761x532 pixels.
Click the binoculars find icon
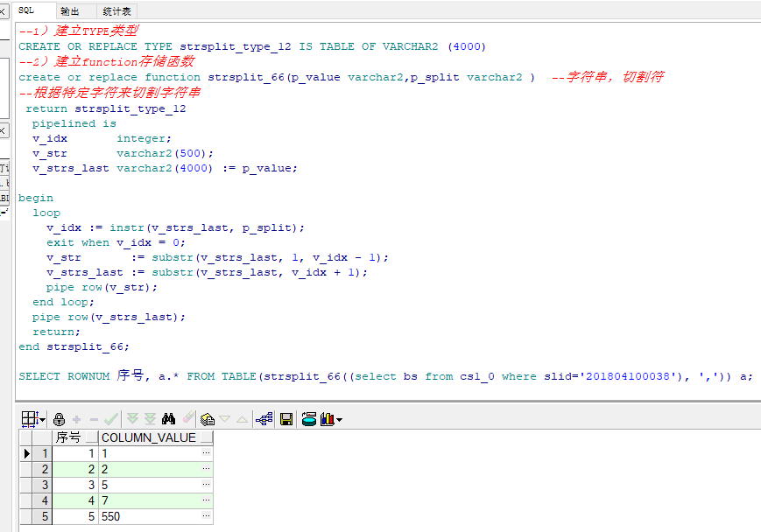tap(169, 419)
